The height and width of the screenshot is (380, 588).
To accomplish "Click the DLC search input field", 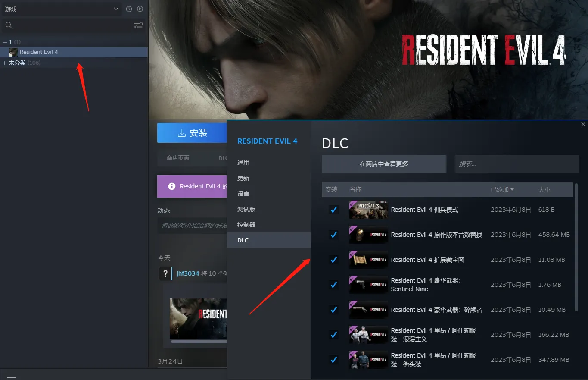I will tap(517, 164).
